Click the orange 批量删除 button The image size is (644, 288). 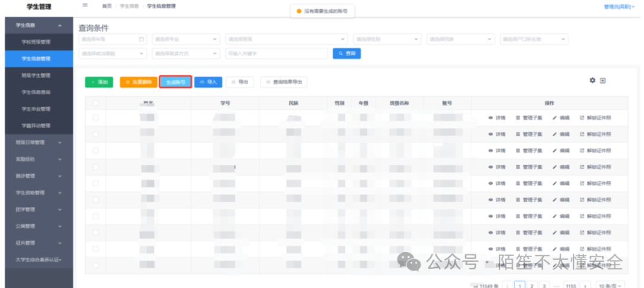click(x=138, y=82)
